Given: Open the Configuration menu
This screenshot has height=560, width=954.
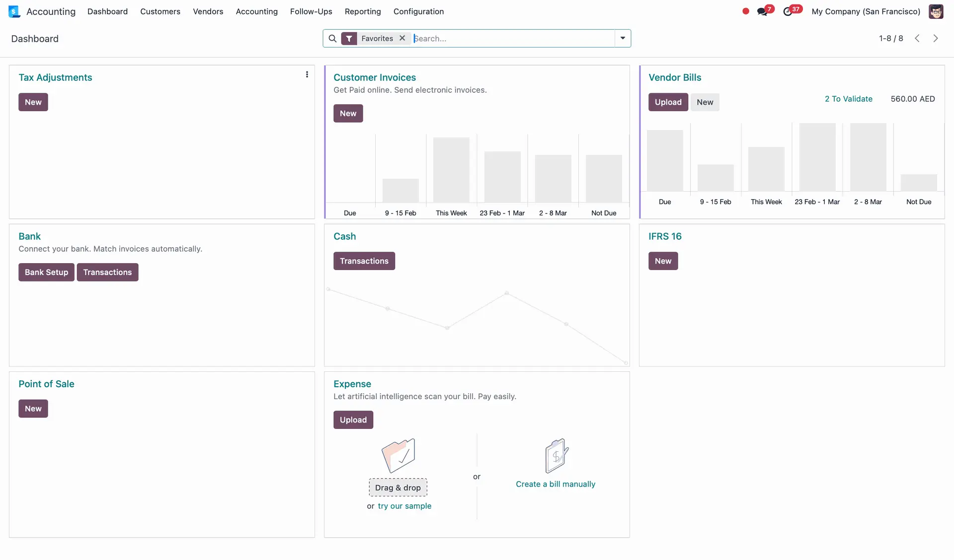Looking at the screenshot, I should [x=418, y=11].
